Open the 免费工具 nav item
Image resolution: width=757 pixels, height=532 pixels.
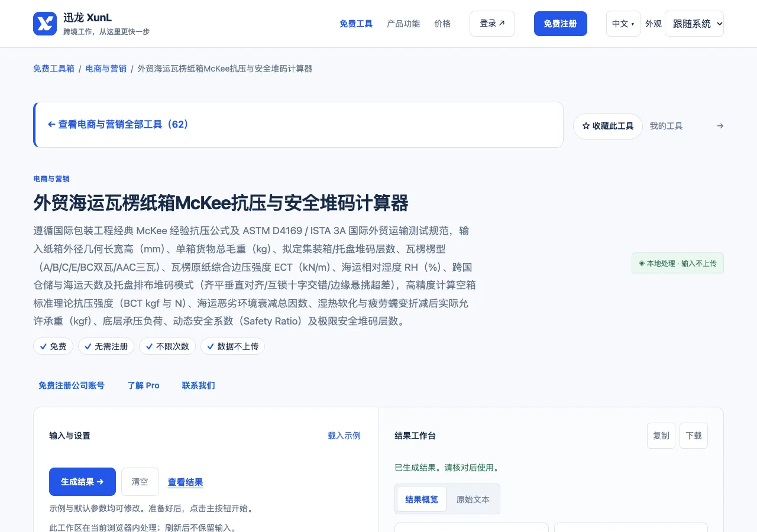click(x=356, y=24)
